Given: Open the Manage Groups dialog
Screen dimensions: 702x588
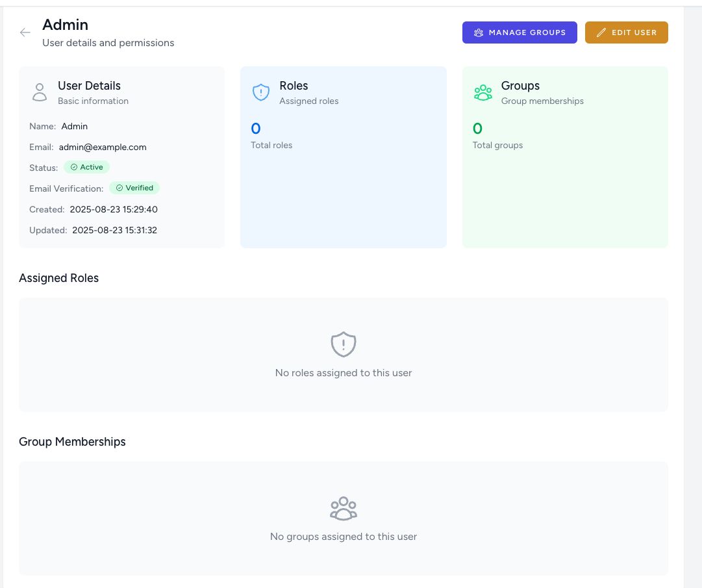Looking at the screenshot, I should click(520, 32).
